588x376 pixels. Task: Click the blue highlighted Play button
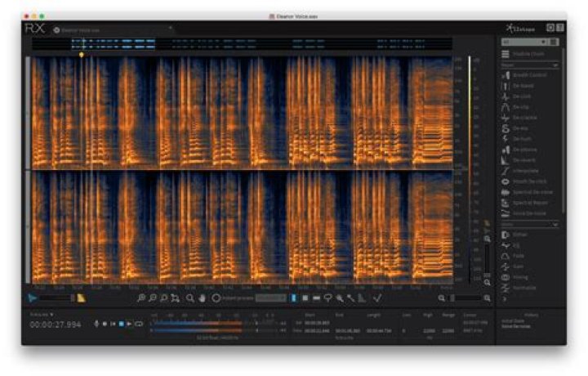pos(121,324)
